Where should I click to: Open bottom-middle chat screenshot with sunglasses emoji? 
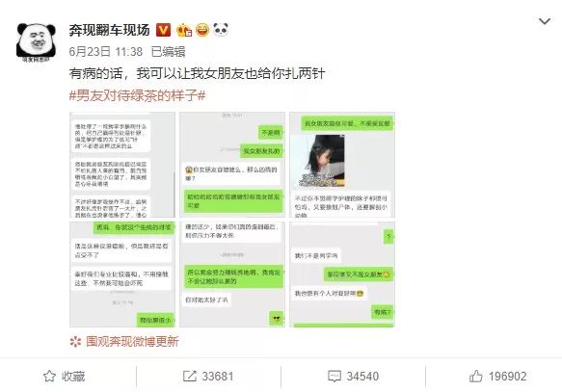click(x=232, y=274)
